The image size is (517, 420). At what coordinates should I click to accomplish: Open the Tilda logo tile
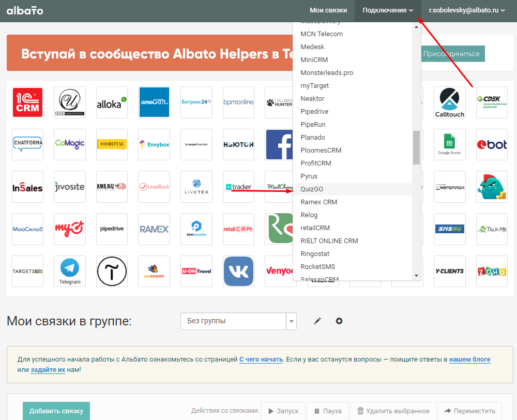(112, 271)
